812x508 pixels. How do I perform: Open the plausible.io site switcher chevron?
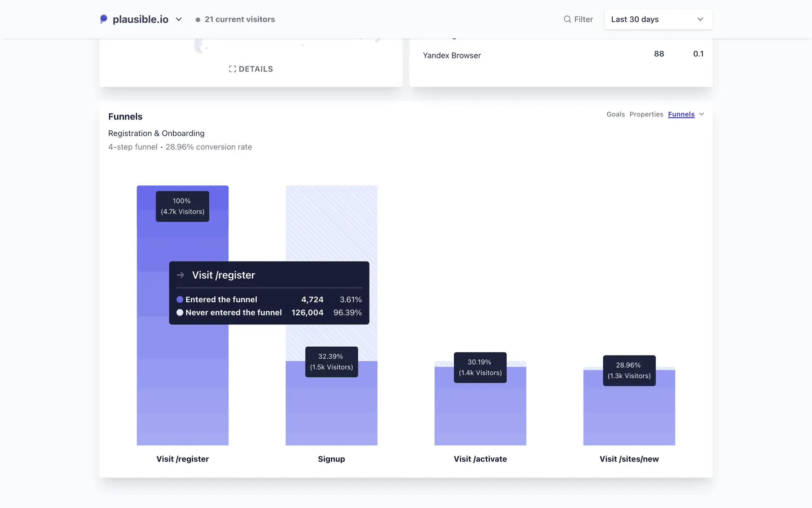tap(179, 19)
